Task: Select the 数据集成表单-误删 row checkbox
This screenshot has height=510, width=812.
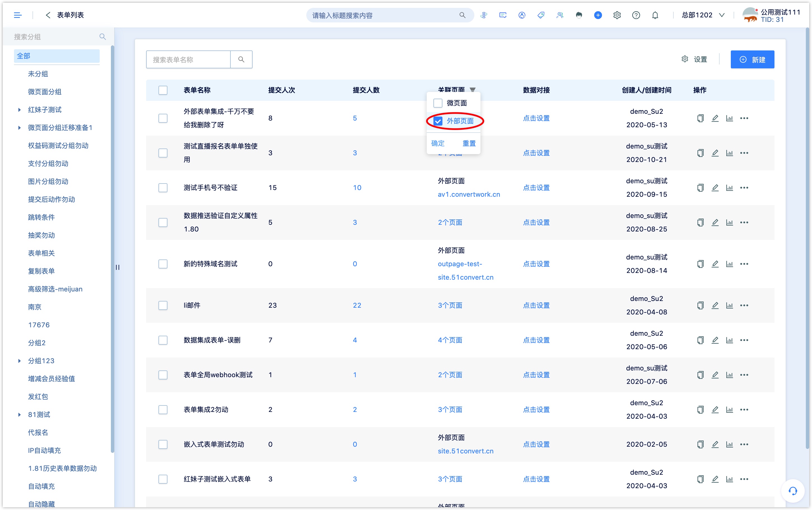Action: coord(163,340)
